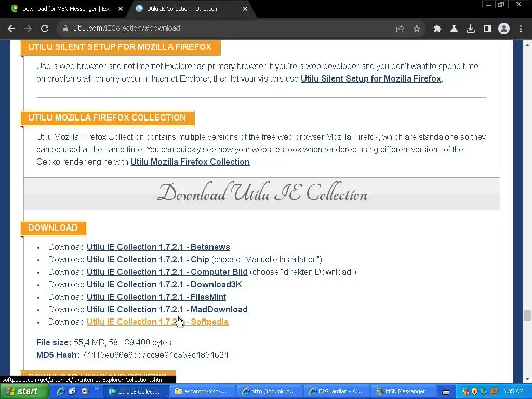Open the Security Center shield tray icon

[475, 392]
